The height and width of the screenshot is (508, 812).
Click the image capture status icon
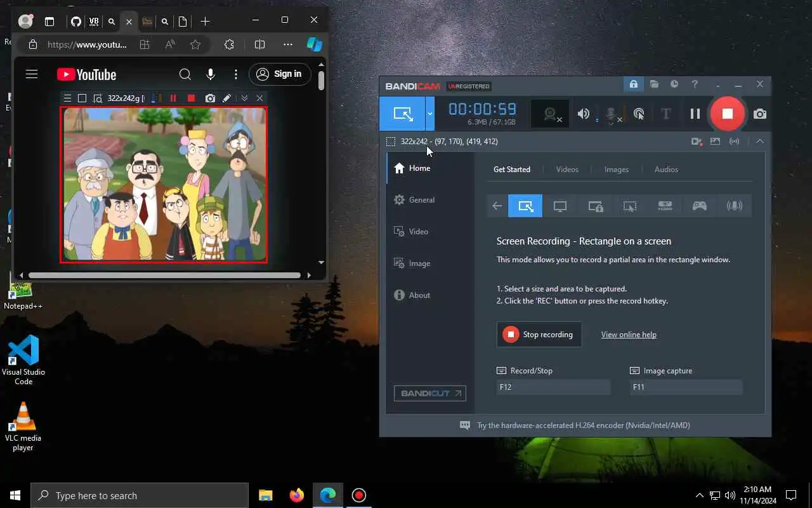715,142
